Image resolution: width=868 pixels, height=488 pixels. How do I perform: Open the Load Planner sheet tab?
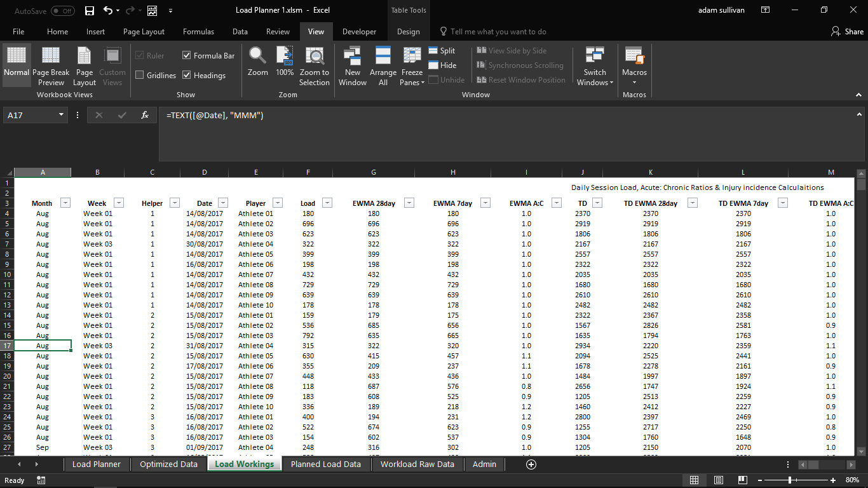[x=96, y=464]
